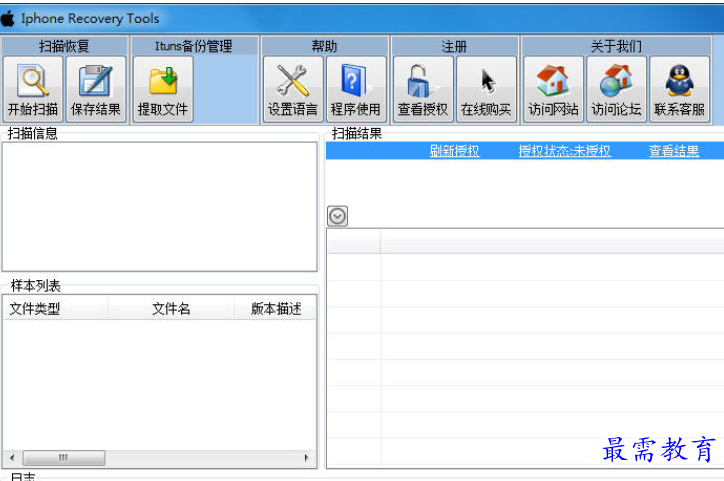Select the 关于我们 ribbon group header
724x481 pixels.
(x=616, y=46)
